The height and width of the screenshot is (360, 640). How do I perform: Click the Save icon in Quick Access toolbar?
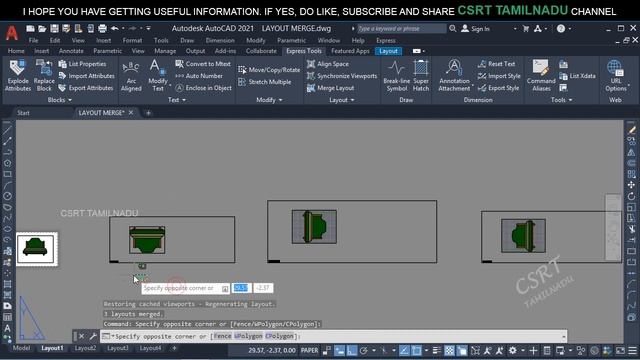click(x=54, y=29)
